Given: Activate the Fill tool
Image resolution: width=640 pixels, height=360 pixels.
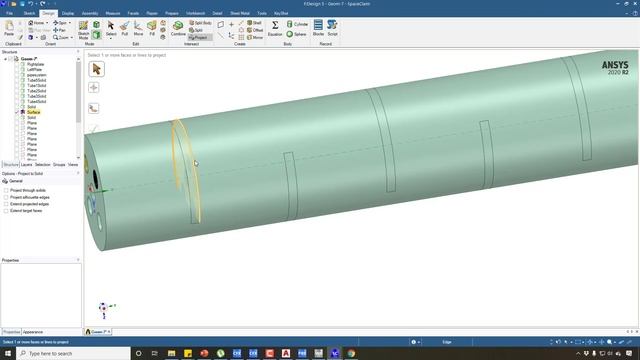Looking at the screenshot, I should (152, 28).
